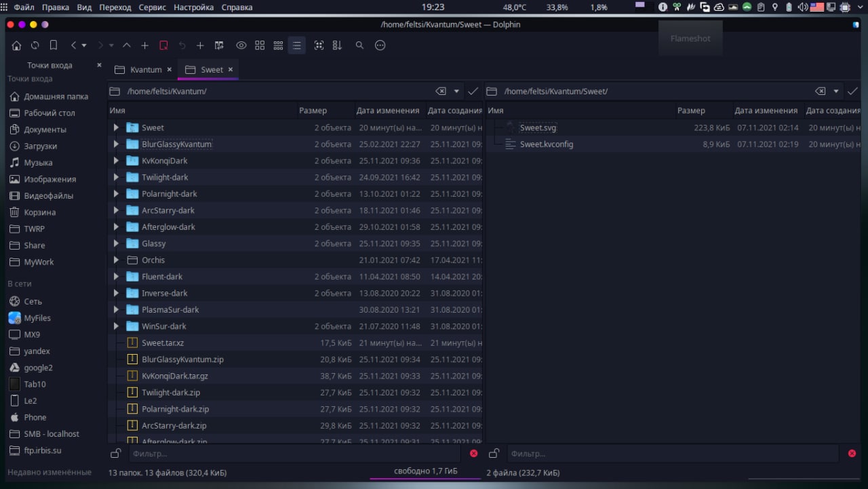868x489 pixels.
Task: Click the red square toolbar icon
Action: click(163, 45)
